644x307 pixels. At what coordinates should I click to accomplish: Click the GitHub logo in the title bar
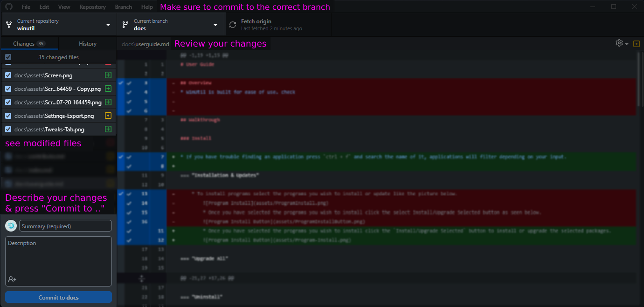pos(8,6)
